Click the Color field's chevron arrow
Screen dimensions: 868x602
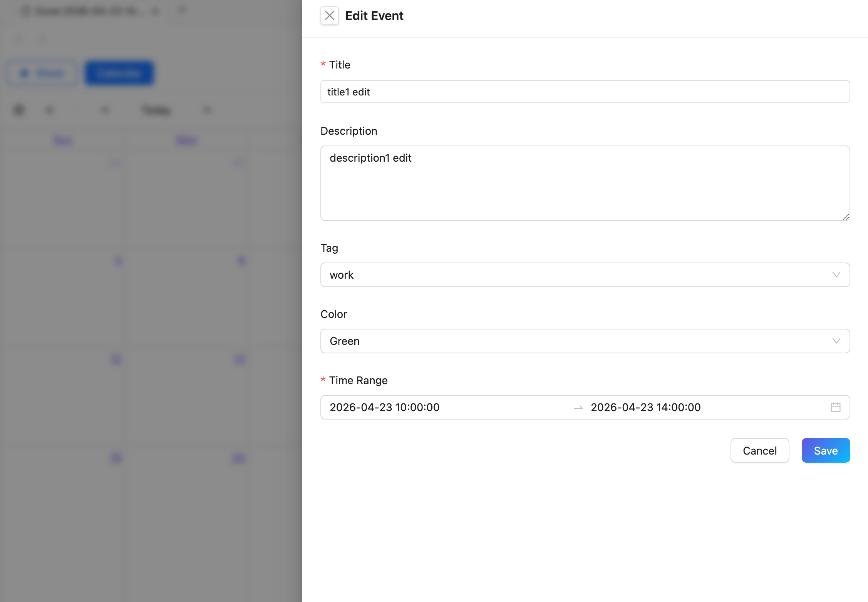click(x=836, y=341)
